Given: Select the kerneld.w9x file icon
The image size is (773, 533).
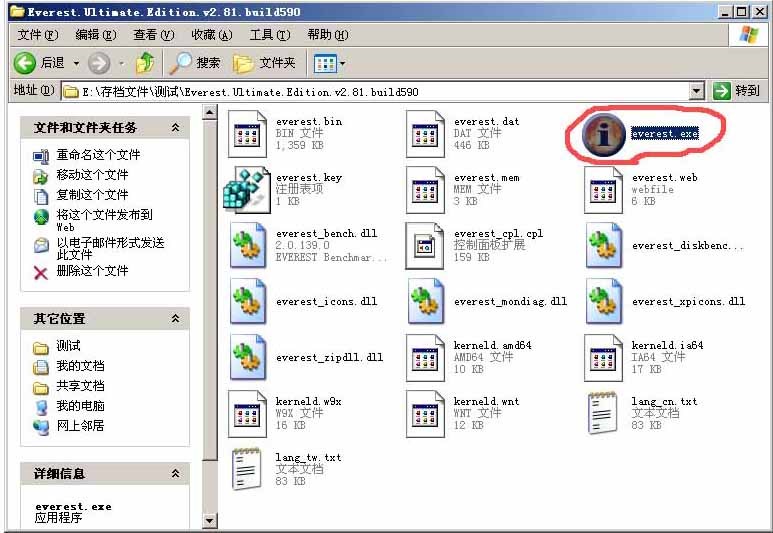Looking at the screenshot, I should 247,414.
